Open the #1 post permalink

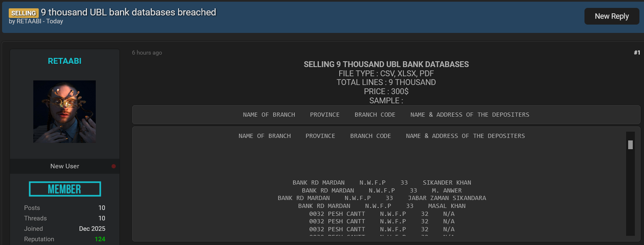point(637,52)
